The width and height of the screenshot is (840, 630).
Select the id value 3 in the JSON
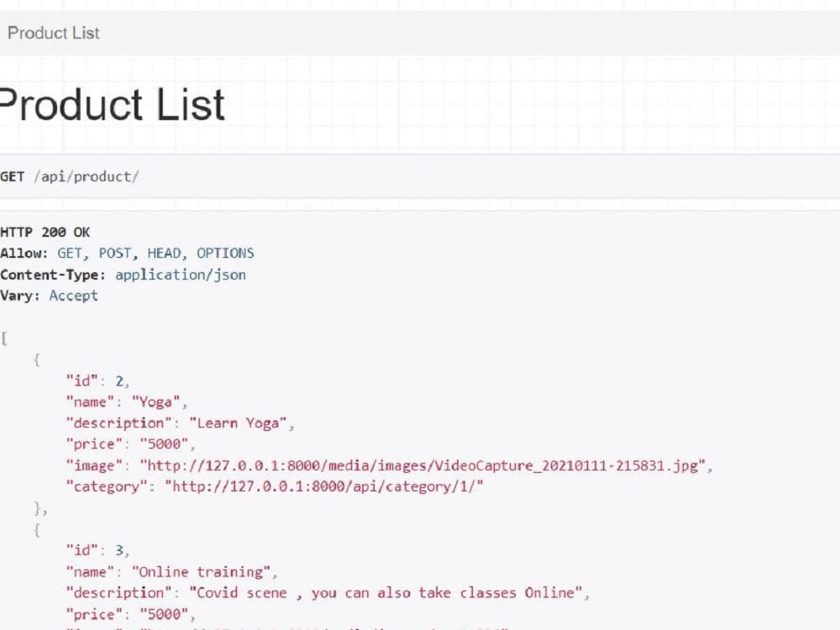click(119, 549)
